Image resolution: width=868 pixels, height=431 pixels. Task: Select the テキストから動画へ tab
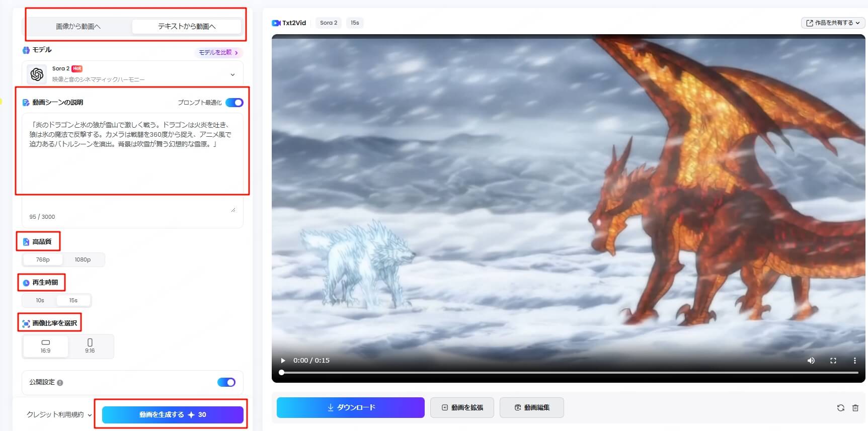187,26
